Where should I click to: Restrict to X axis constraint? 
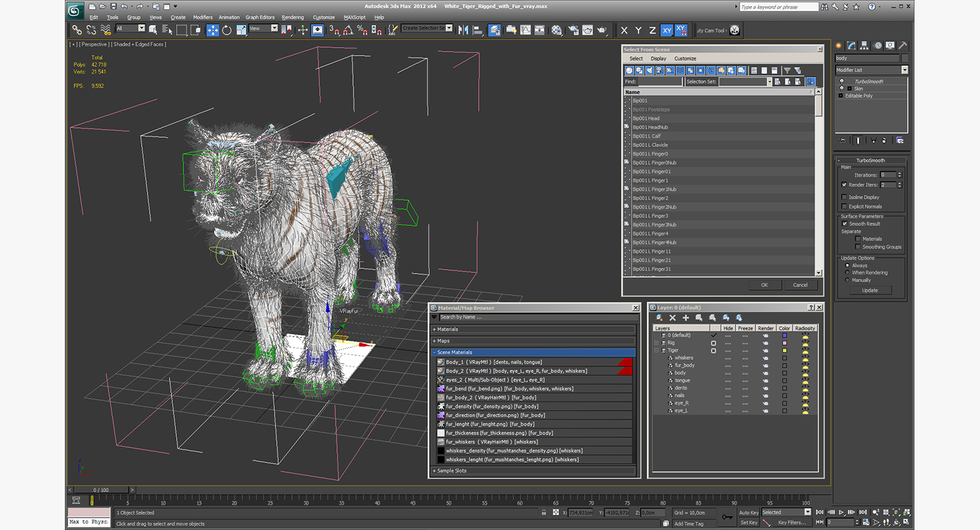(624, 30)
